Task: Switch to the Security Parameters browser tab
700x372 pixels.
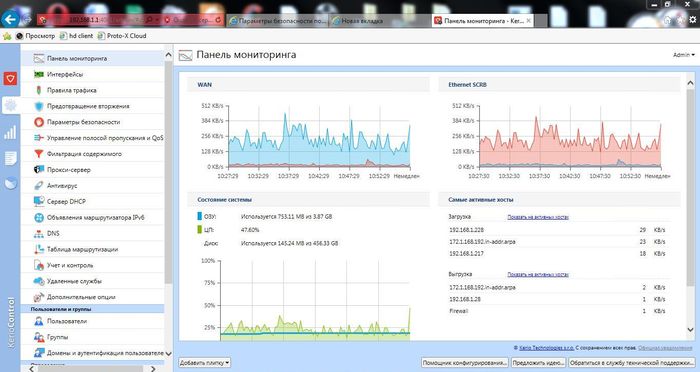Action: point(278,21)
